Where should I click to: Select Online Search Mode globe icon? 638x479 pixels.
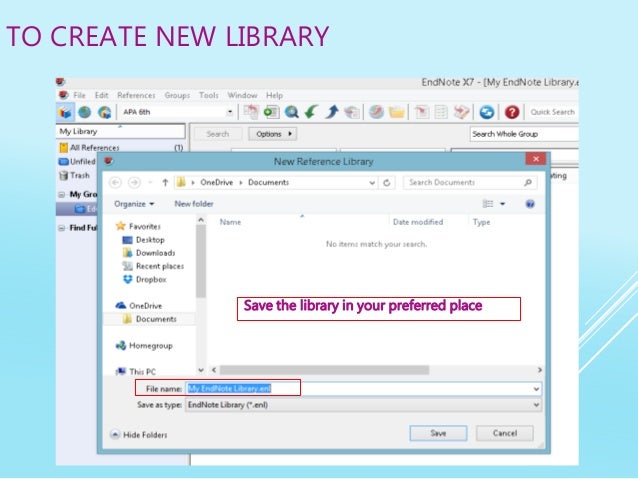click(x=85, y=112)
